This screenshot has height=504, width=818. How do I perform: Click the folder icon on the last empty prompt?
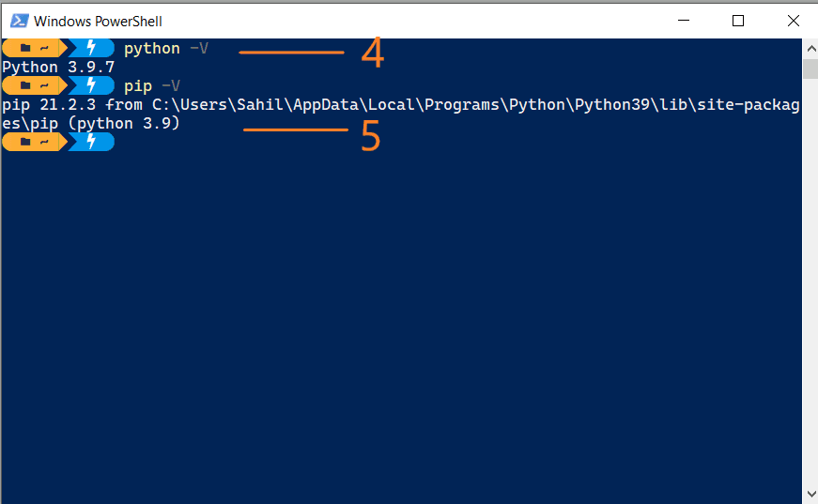pos(25,142)
